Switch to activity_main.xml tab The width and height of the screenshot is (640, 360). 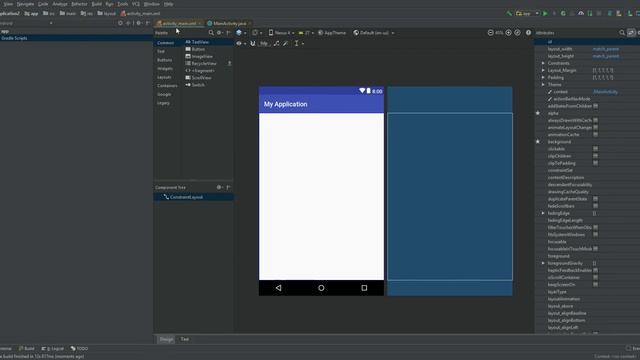[179, 23]
